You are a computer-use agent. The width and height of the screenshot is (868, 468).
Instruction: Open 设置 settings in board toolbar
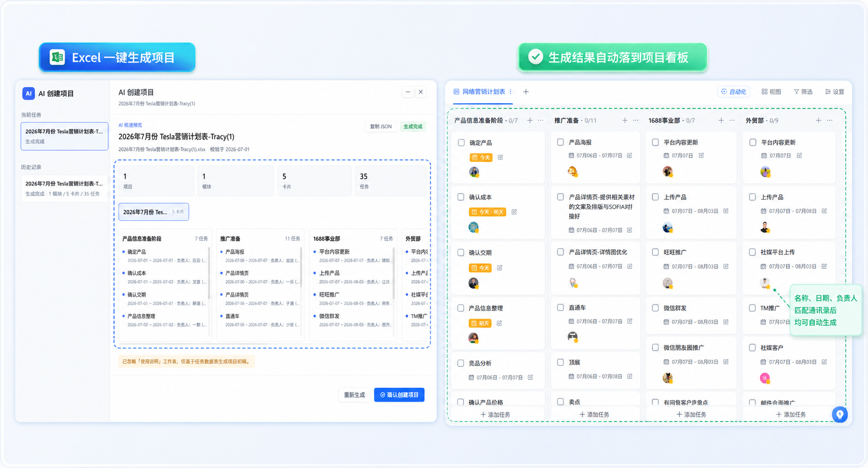click(834, 92)
